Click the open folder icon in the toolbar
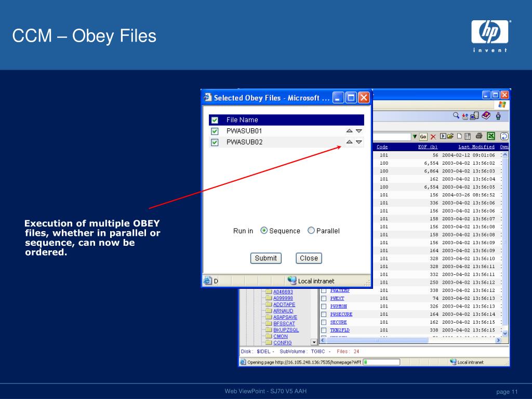Screen dimensions: 532x399 click(x=450, y=137)
